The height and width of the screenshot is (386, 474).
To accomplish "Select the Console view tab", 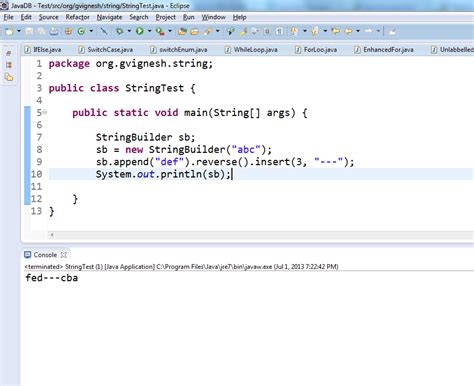I will coord(45,255).
